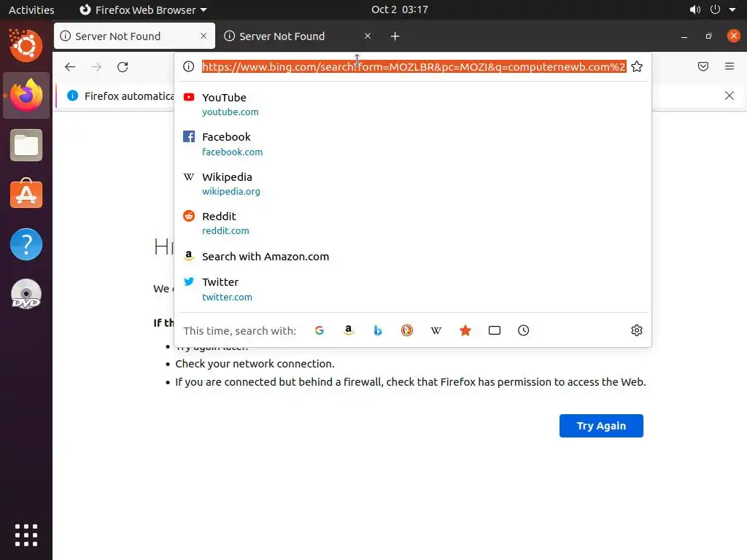Open site information icon in address bar
The image size is (747, 560).
pos(189,66)
